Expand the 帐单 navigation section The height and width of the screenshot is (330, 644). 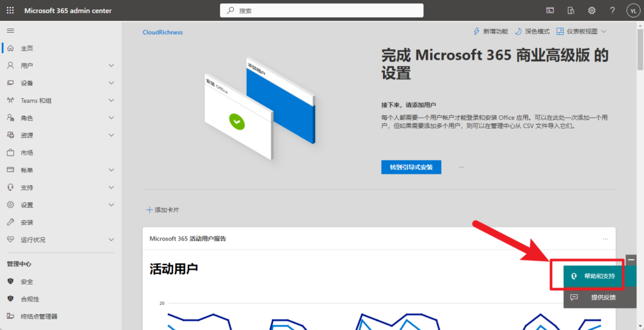[x=111, y=170]
